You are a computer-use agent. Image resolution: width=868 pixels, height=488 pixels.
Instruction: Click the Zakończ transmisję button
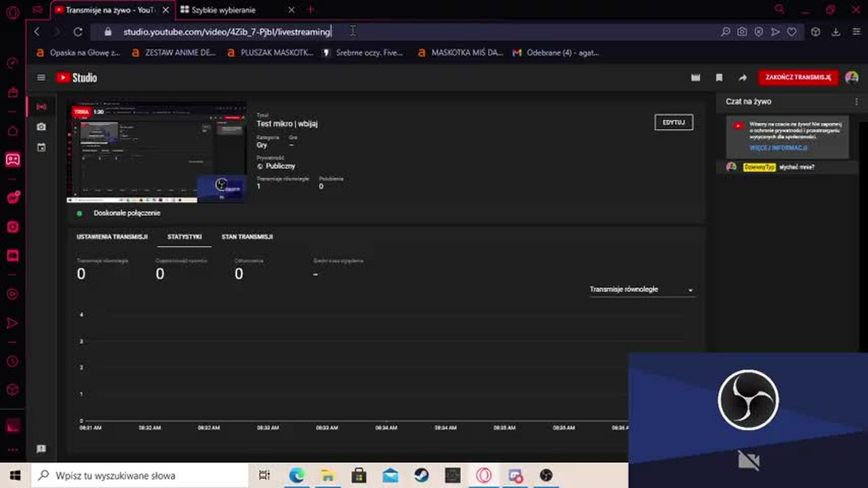(x=798, y=77)
